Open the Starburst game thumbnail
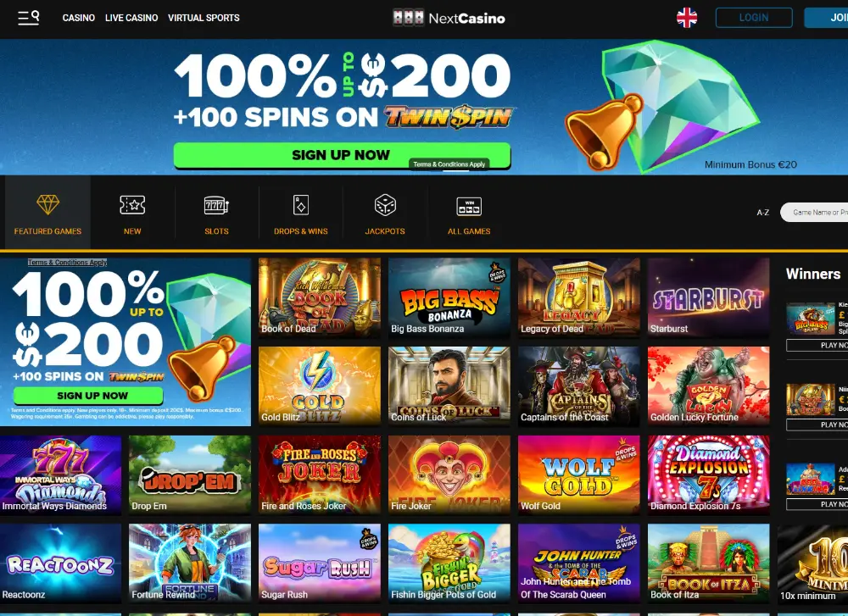The height and width of the screenshot is (616, 848). pyautogui.click(x=708, y=297)
